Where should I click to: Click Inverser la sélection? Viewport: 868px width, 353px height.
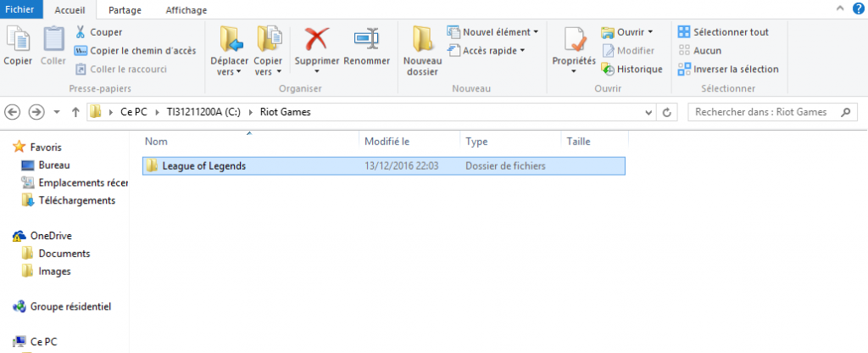(728, 70)
